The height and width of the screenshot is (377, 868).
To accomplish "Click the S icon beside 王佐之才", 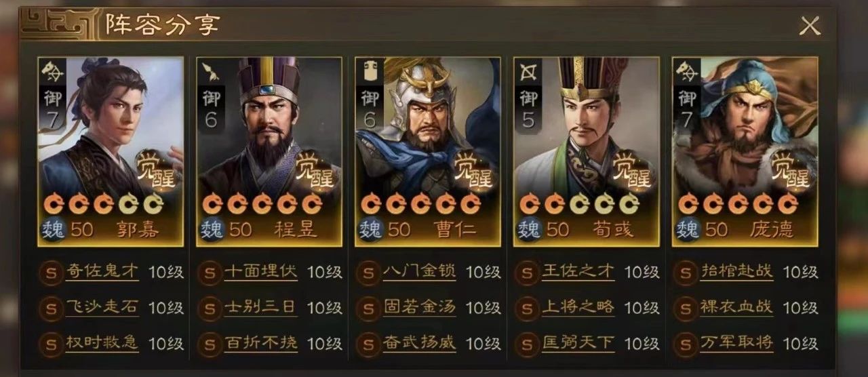I will (526, 273).
